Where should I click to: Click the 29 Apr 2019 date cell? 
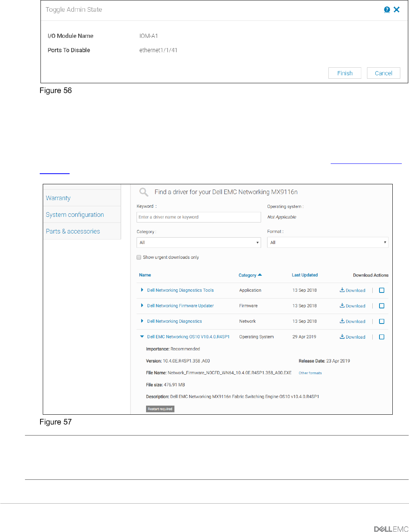click(304, 337)
